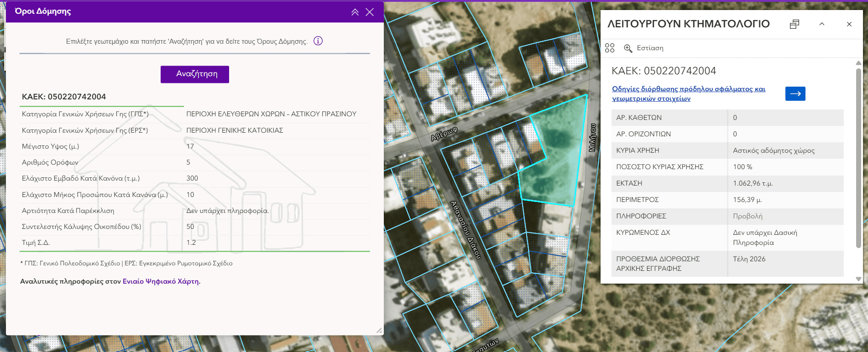This screenshot has width=868, height=352.
Task: Click the Εστίαση zoom-to icon
Action: pyautogui.click(x=628, y=48)
